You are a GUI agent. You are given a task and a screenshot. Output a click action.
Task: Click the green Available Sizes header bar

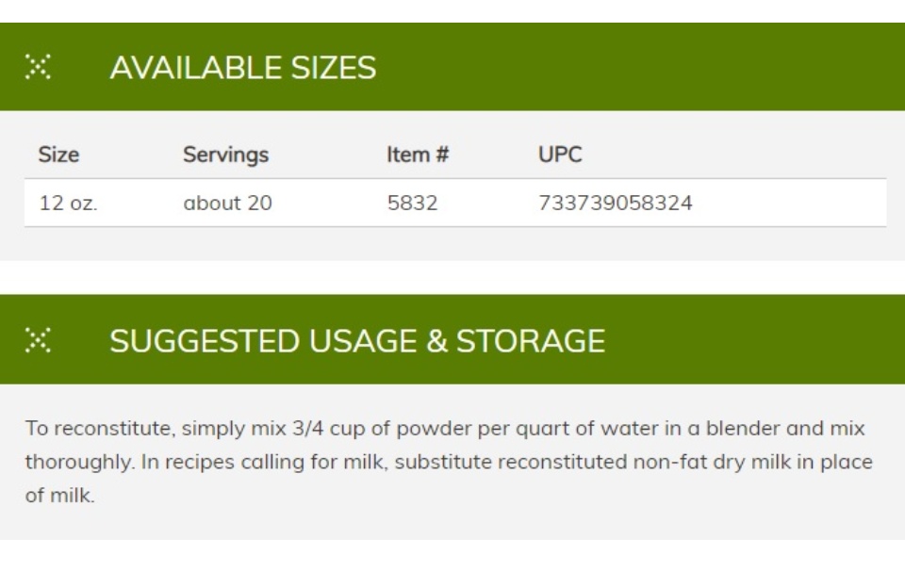coord(452,67)
